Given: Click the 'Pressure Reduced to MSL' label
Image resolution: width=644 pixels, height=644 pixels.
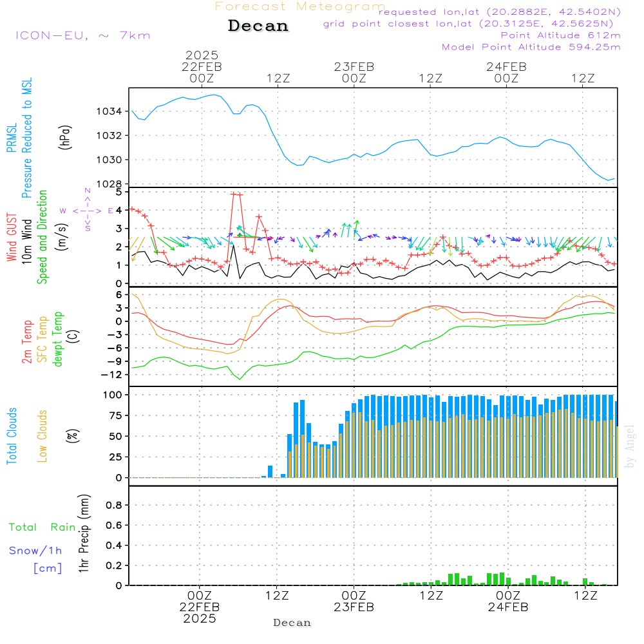Looking at the screenshot, I should tap(26, 138).
